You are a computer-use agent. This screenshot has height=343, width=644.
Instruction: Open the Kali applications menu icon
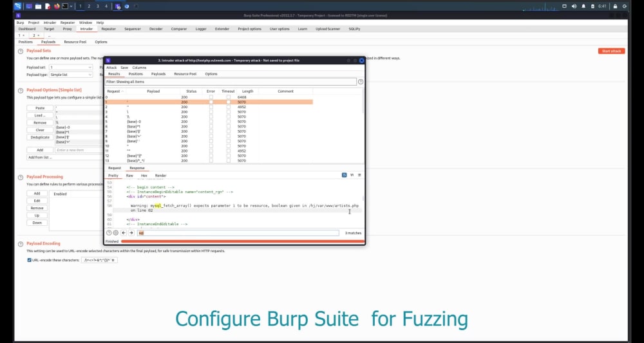click(17, 6)
